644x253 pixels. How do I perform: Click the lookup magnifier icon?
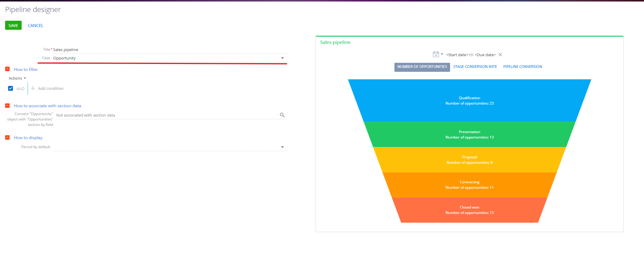tap(282, 115)
